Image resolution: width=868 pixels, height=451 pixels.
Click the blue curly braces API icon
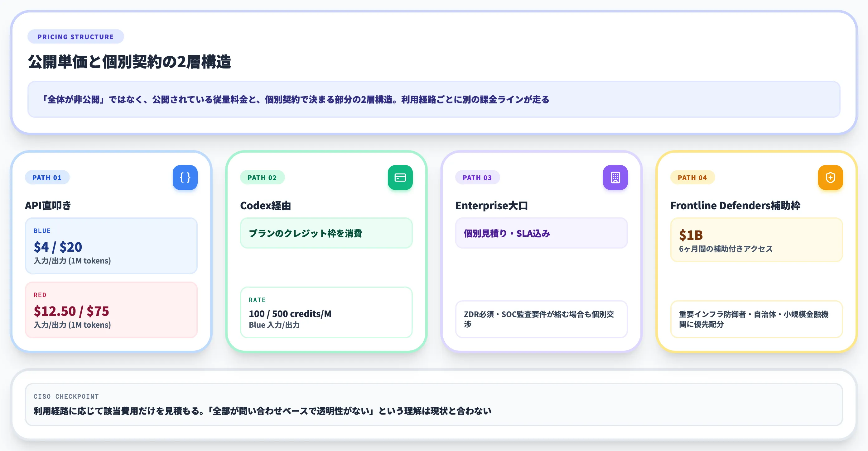[x=185, y=177]
